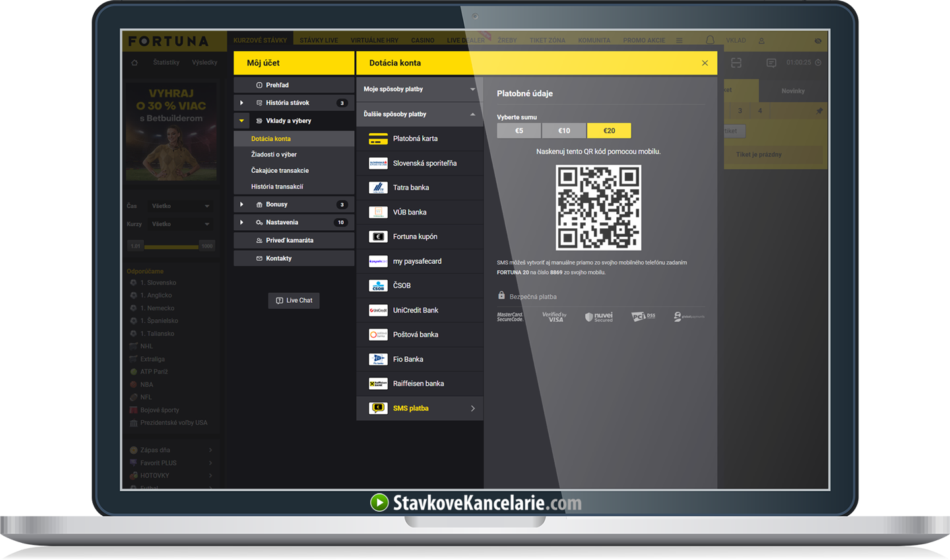Viewport: 950px width, 560px height.
Task: Open the user profile icon in header
Action: pos(761,41)
